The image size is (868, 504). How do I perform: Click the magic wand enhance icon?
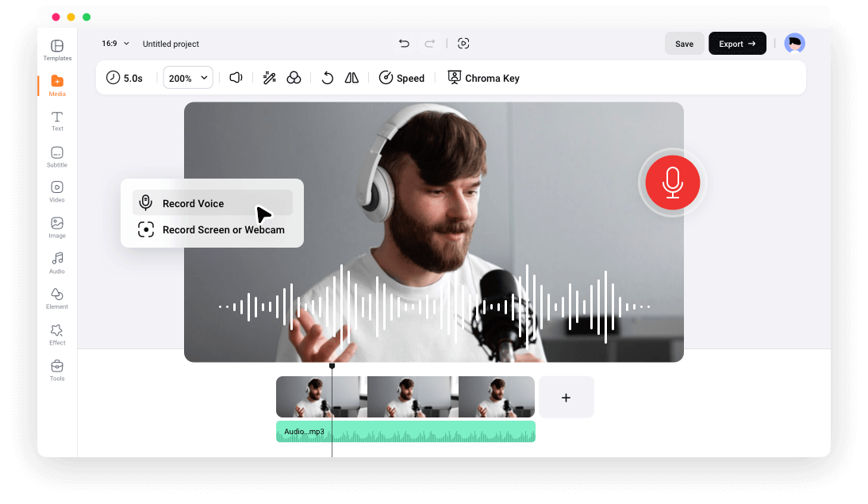pyautogui.click(x=270, y=78)
